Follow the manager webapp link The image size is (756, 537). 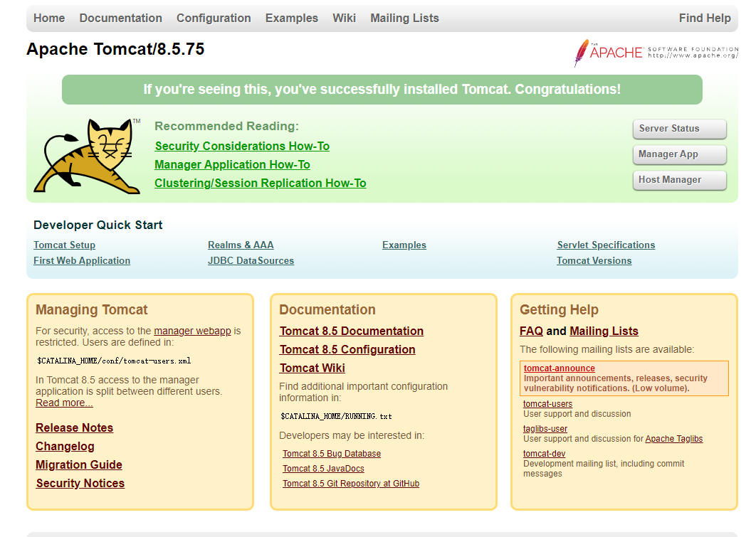coord(192,331)
